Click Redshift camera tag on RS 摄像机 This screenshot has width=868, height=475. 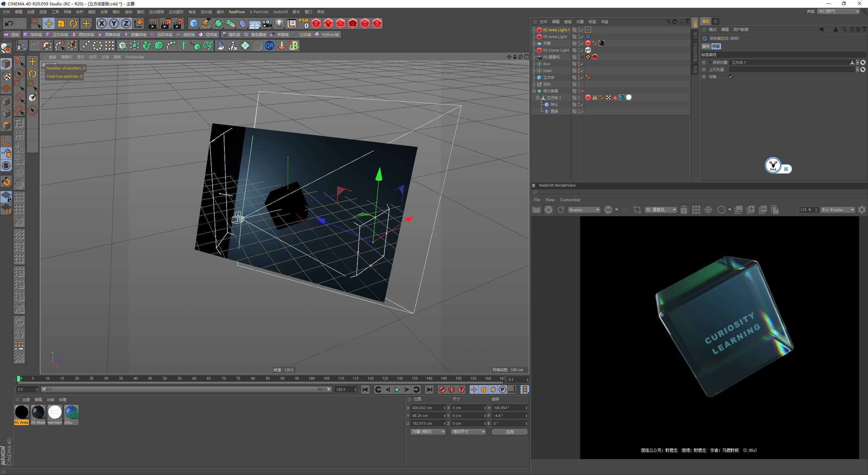pyautogui.click(x=595, y=57)
